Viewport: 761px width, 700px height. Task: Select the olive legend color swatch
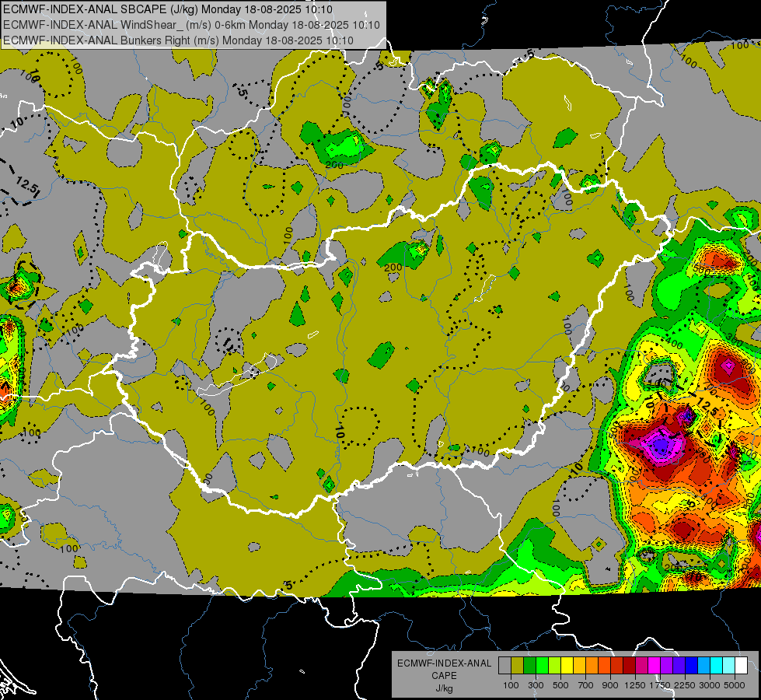click(x=518, y=666)
